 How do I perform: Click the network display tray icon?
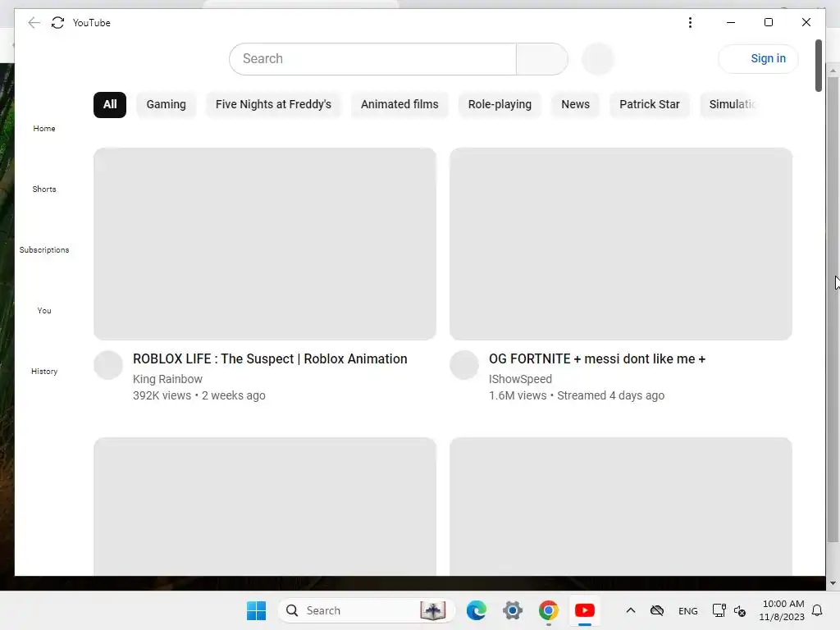[x=719, y=610]
